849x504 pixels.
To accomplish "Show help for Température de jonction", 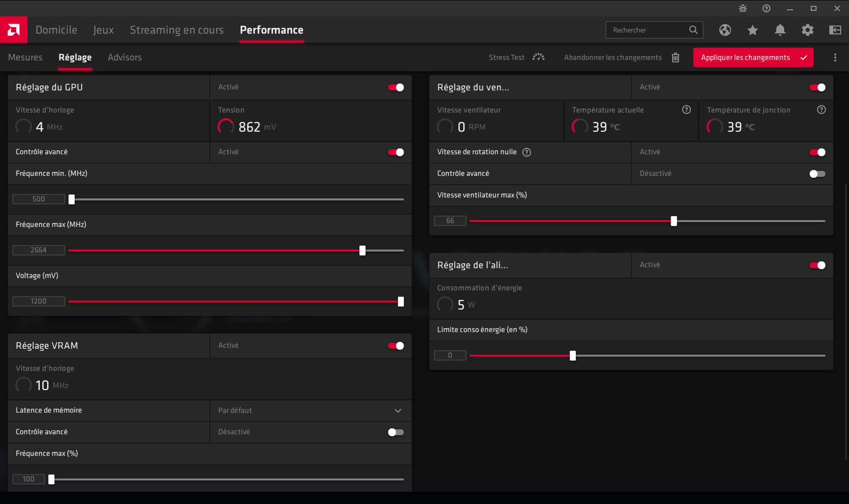I will click(821, 110).
